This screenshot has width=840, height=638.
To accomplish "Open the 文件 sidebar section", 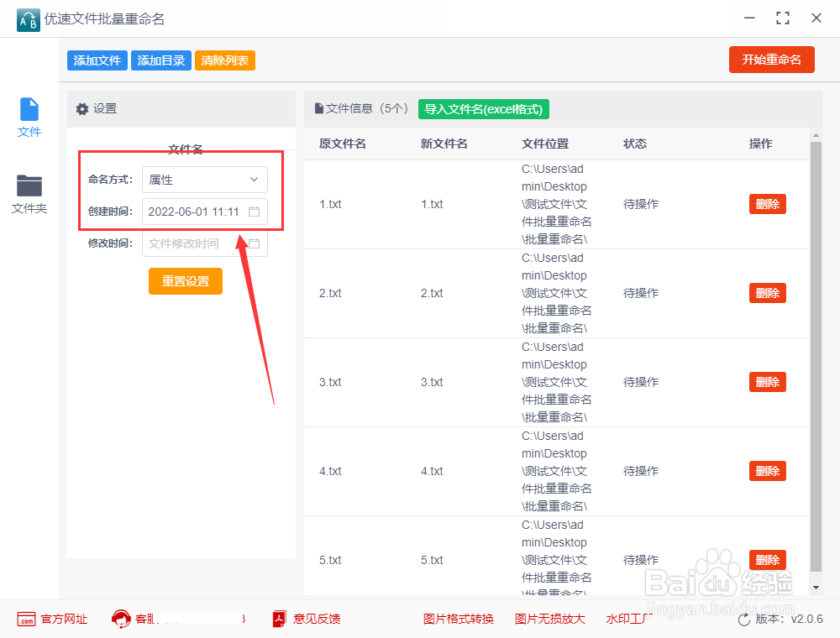I will coord(29,118).
